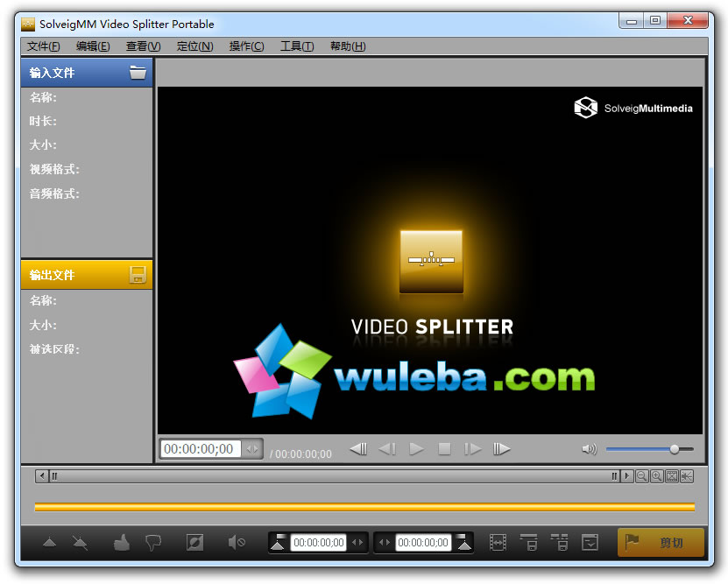Open the batch queue checklist icon

coord(590,542)
